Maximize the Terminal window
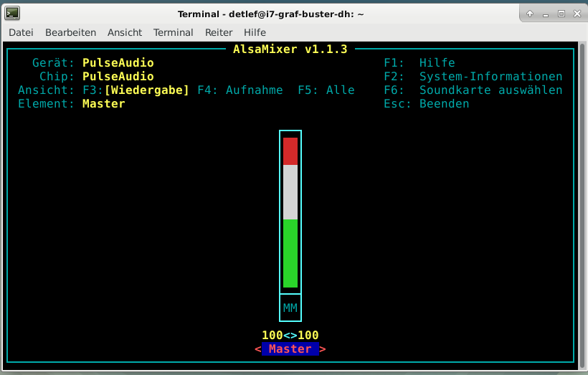This screenshot has width=588, height=375. [561, 14]
